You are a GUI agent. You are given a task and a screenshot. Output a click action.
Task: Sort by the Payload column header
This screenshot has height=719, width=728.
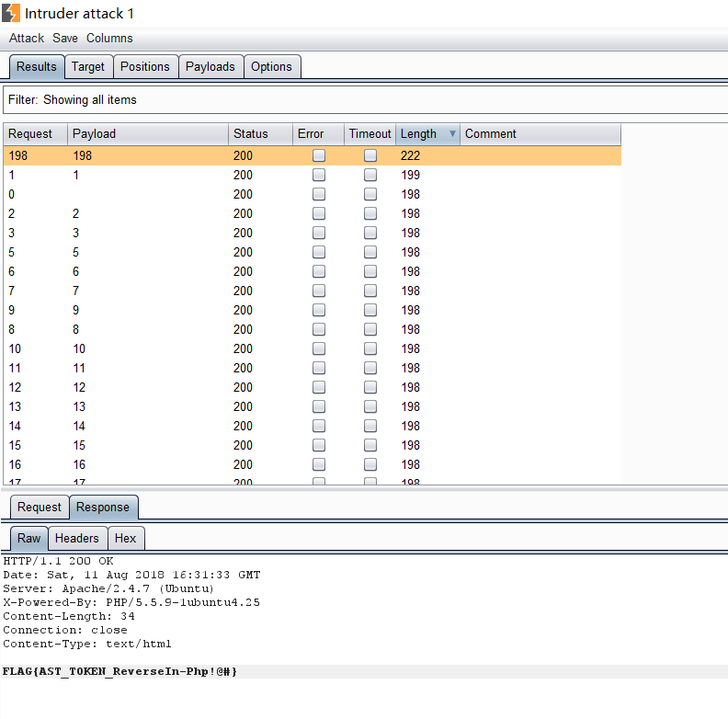tap(148, 133)
